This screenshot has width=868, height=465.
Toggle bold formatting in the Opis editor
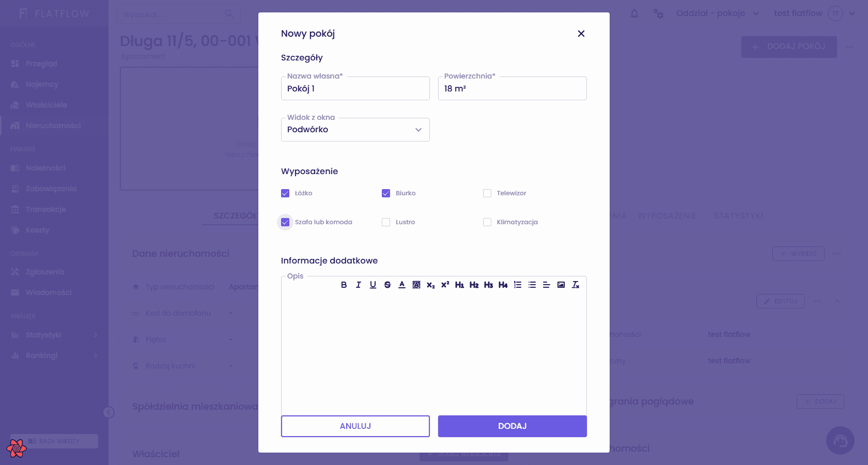click(344, 285)
